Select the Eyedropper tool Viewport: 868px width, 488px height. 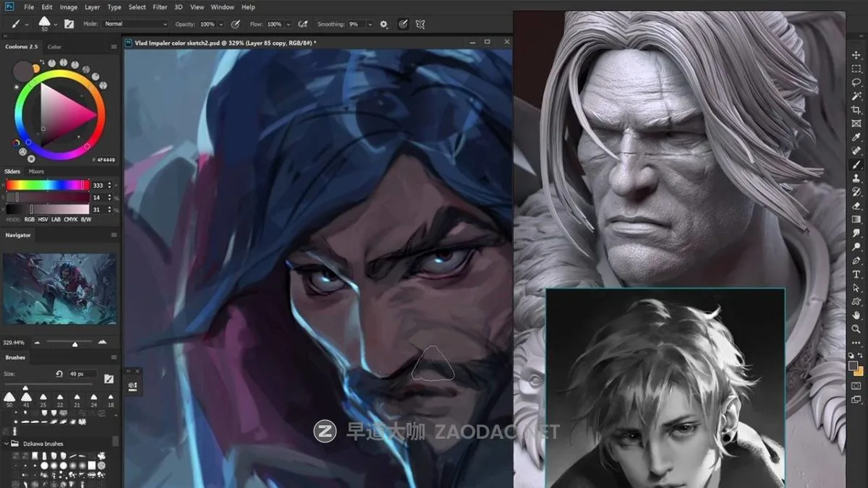pos(856,137)
